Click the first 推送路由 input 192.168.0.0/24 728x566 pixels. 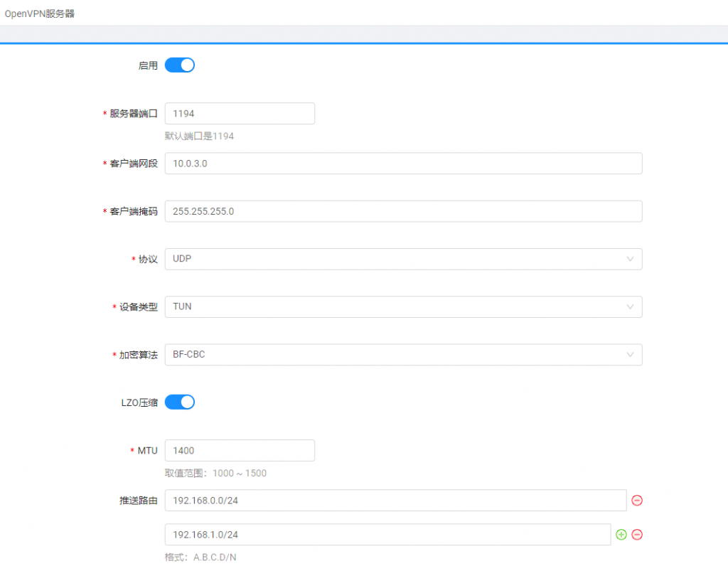pyautogui.click(x=395, y=501)
